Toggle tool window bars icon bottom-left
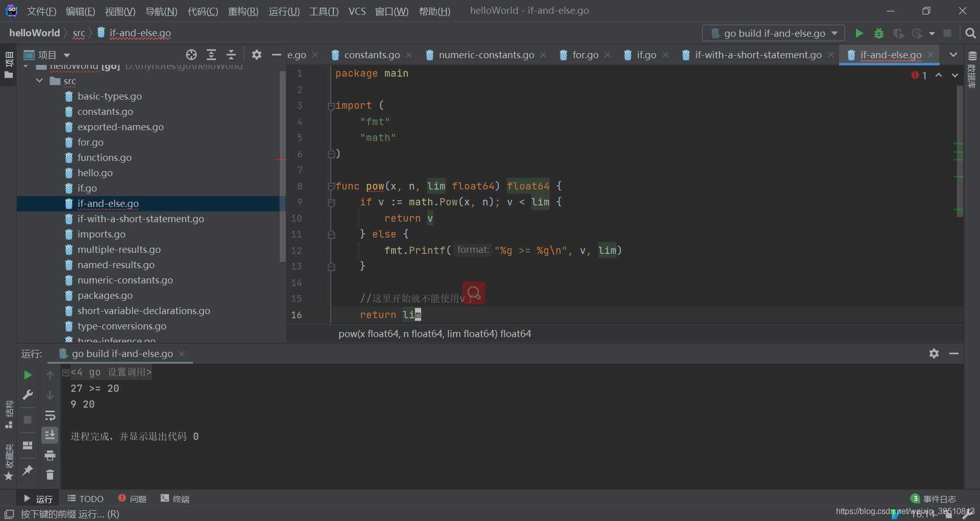The width and height of the screenshot is (980, 521). coord(9,514)
